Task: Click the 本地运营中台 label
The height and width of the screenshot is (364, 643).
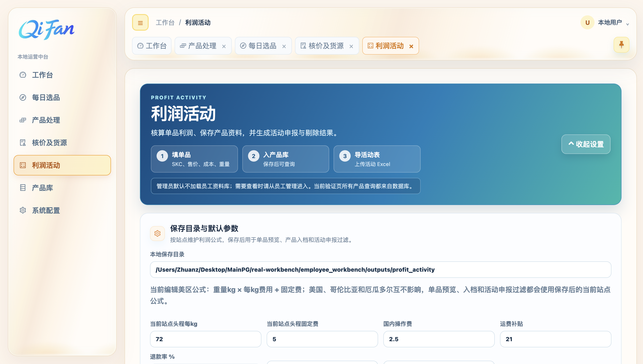Action: pyautogui.click(x=33, y=57)
